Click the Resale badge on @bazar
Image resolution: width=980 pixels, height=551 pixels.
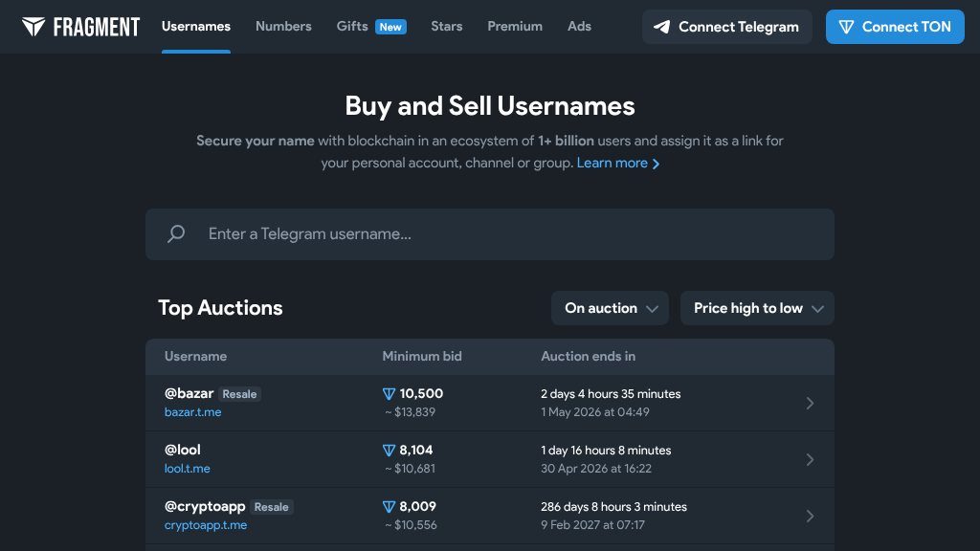[x=239, y=394]
